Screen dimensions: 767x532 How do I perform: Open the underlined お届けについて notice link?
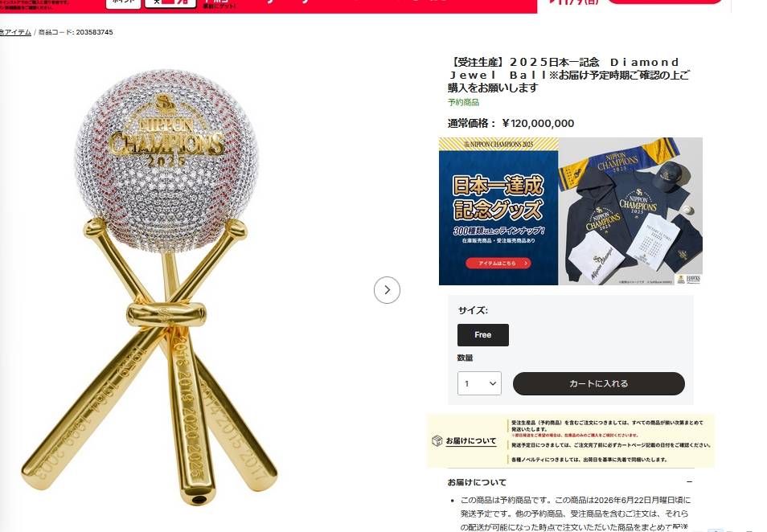tap(470, 440)
